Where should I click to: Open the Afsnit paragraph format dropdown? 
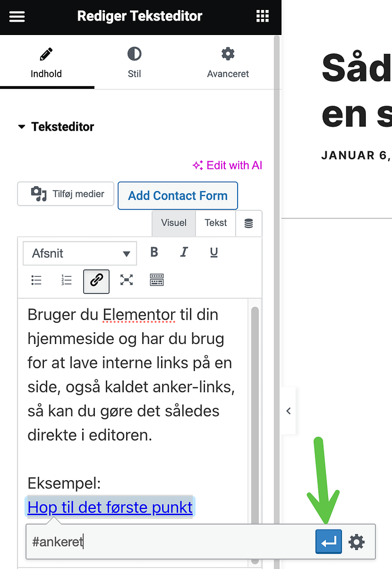80,253
